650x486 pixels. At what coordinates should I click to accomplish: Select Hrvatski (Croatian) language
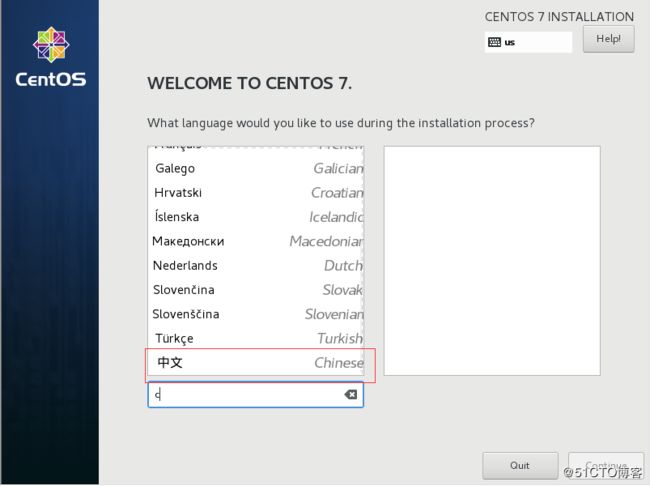[256, 192]
